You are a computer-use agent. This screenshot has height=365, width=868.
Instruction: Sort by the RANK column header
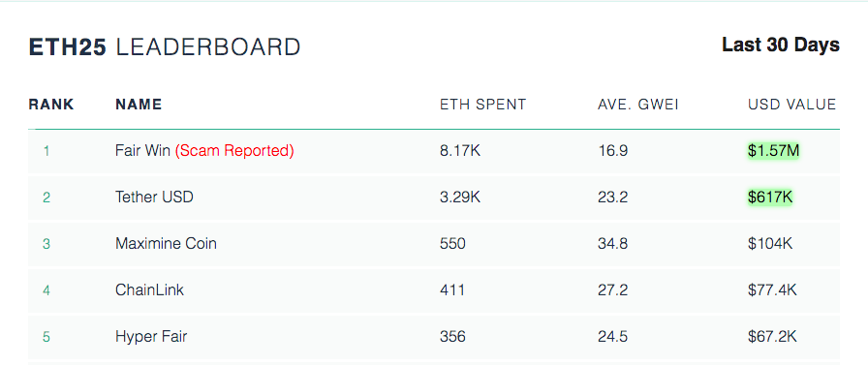[51, 105]
